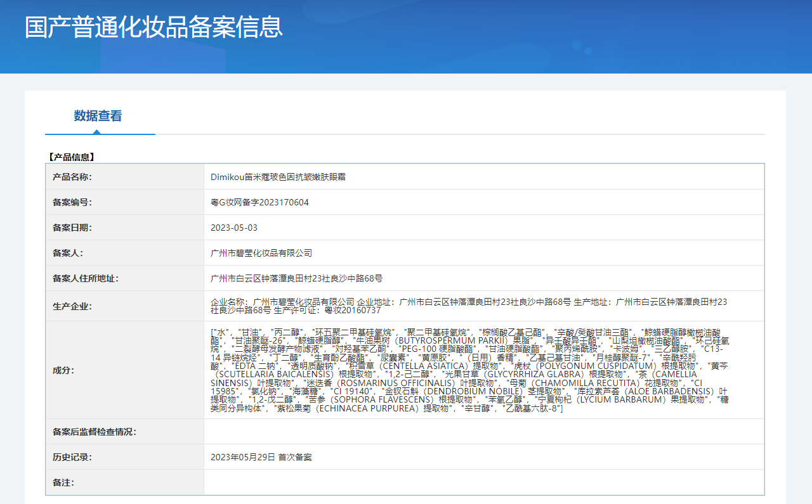The image size is (812, 504).
Task: Click the 生产企业 details text
Action: 469,306
